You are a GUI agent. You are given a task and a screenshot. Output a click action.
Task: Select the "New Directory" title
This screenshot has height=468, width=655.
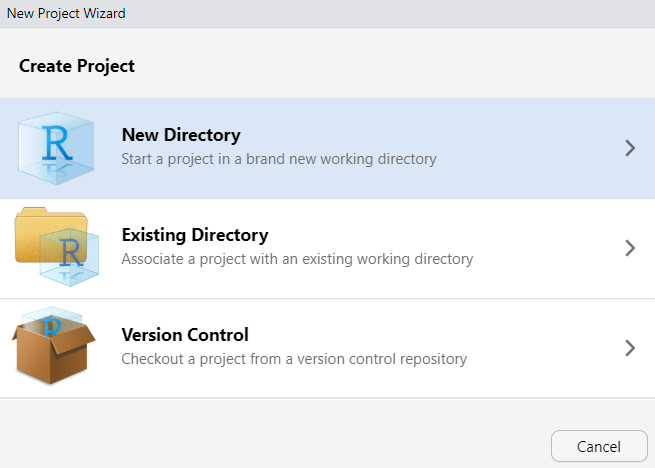(x=180, y=135)
